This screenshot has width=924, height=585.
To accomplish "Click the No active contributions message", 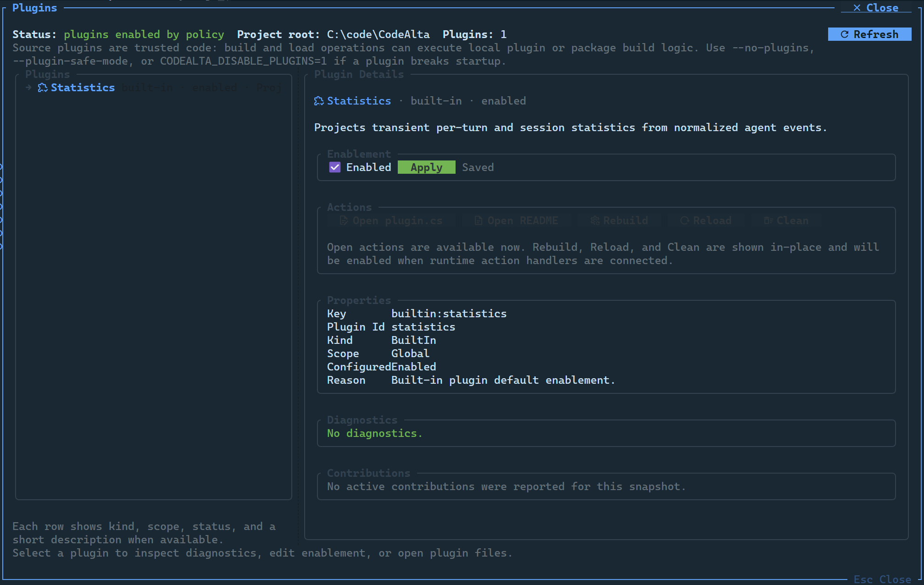I will pos(507,486).
